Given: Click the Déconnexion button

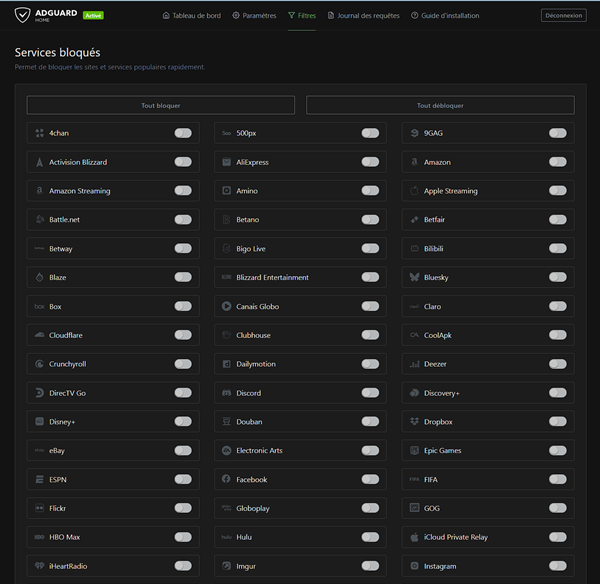Looking at the screenshot, I should coord(563,16).
